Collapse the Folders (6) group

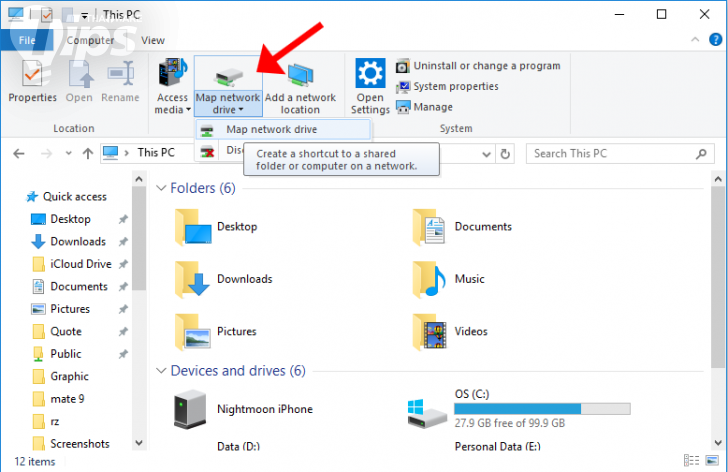coord(161,188)
